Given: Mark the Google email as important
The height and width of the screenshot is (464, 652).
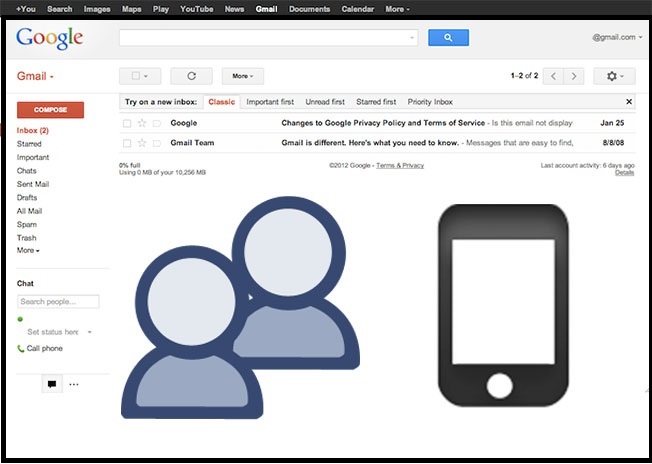Looking at the screenshot, I should (x=157, y=123).
